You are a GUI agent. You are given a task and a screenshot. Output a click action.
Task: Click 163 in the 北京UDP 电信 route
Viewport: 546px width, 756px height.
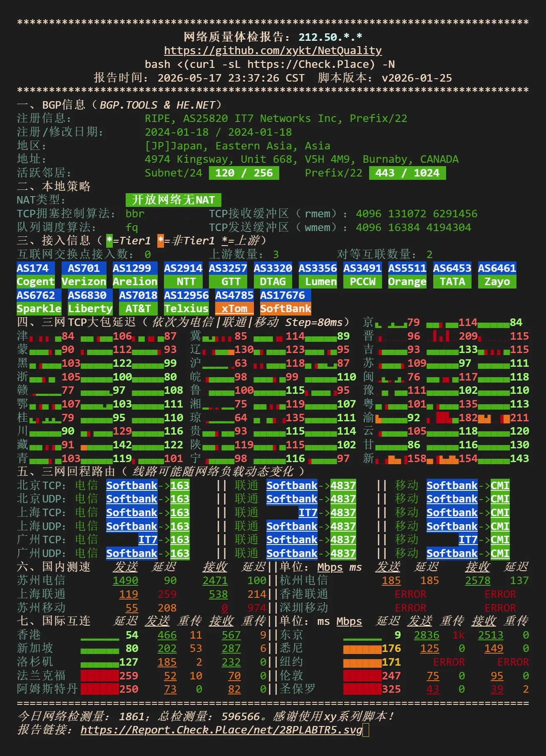(x=180, y=499)
